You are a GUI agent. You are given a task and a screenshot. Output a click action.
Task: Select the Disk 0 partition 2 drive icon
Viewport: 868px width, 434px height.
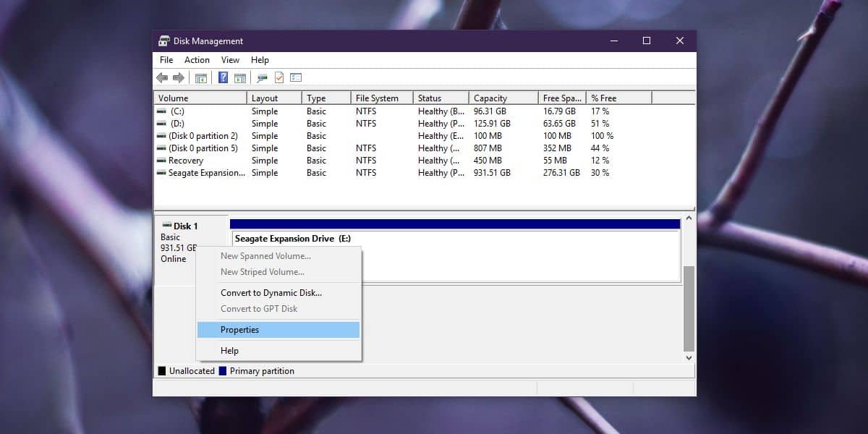click(161, 136)
